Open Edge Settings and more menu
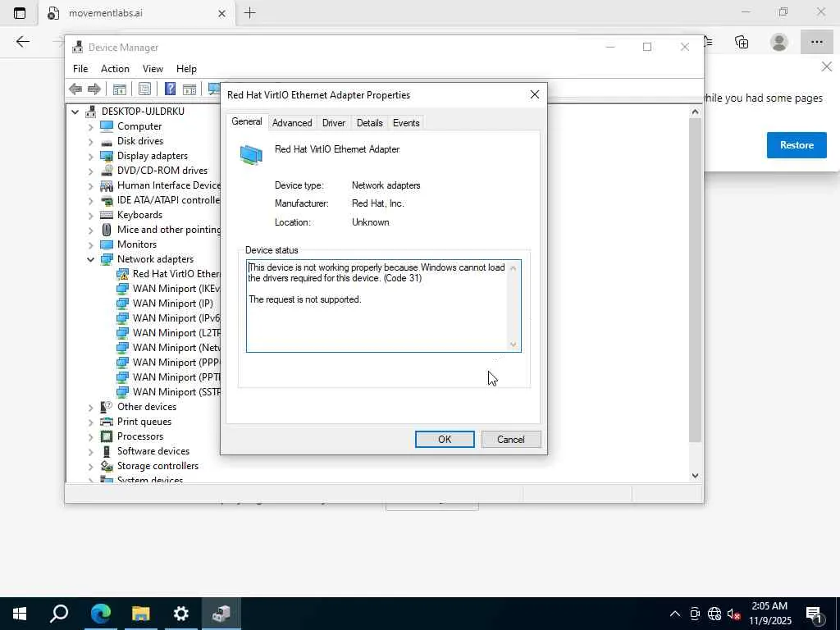The image size is (840, 630). (x=816, y=42)
